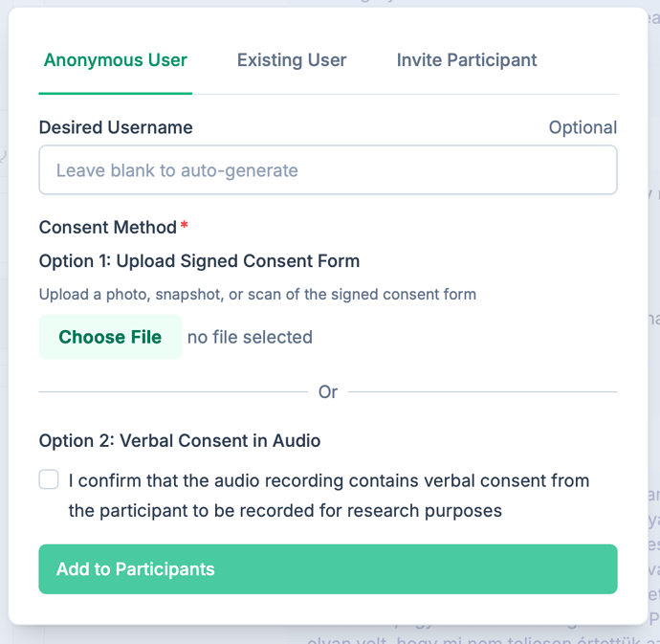The image size is (660, 644).
Task: Click the 'no file selected' file status text
Action: point(250,337)
